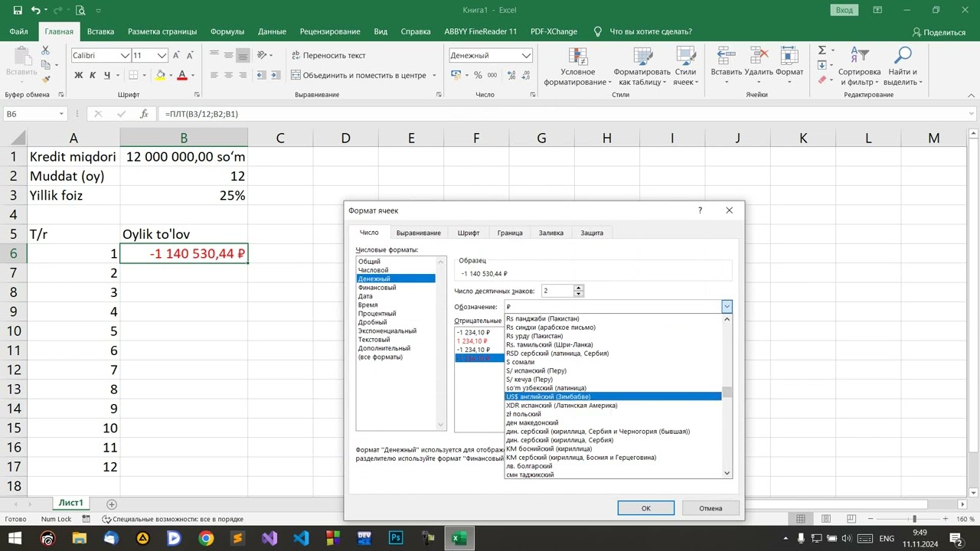Switch to Шрифт tab in dialog

pyautogui.click(x=469, y=233)
